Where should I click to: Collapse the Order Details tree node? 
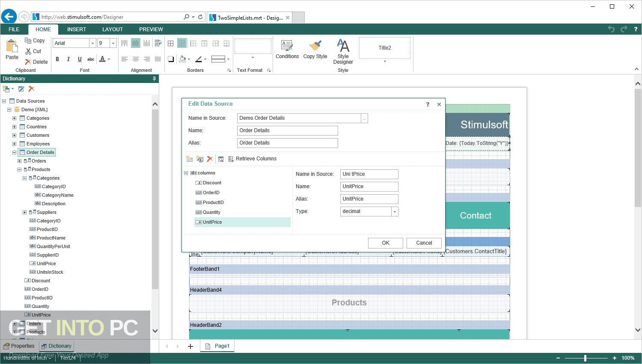click(x=14, y=153)
